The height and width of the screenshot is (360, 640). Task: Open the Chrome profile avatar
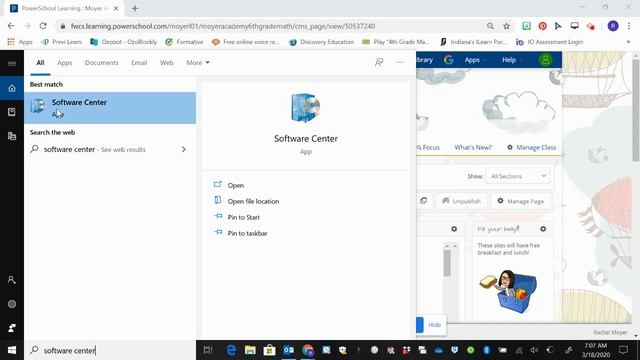pos(613,26)
